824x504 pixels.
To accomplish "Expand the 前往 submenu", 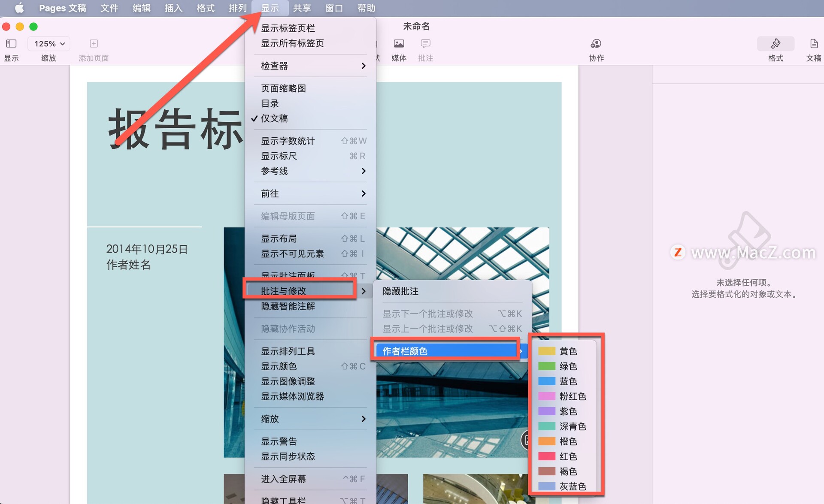I will 310,193.
